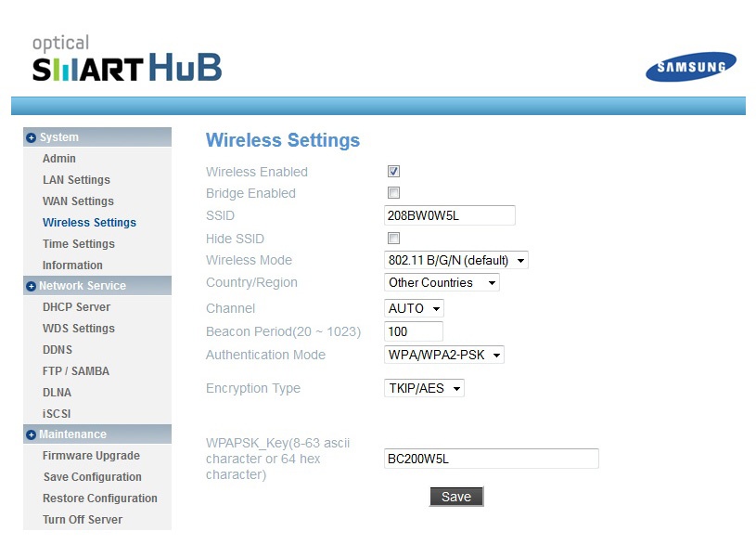
Task: Click the SSID input field
Action: click(449, 215)
